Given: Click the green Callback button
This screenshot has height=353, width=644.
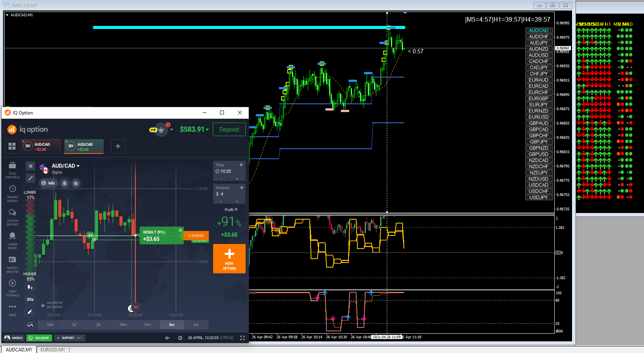Looking at the screenshot, I should point(39,338).
